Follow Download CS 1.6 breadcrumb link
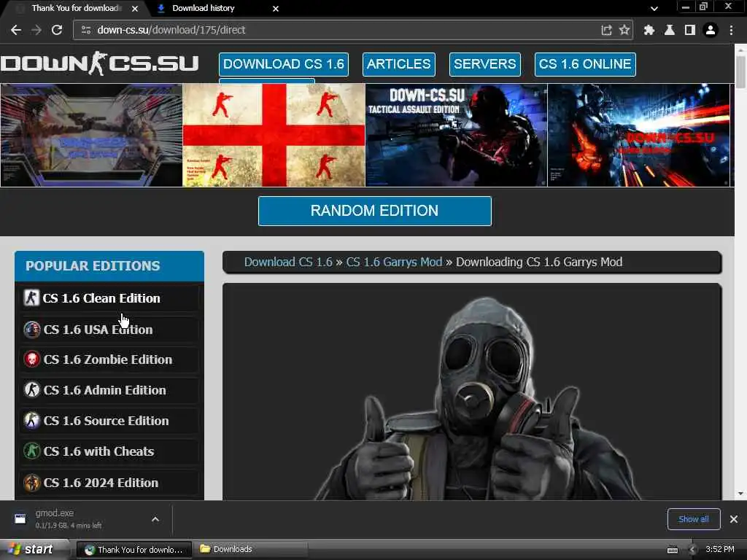Screen dimensions: 747x560 tap(288, 262)
